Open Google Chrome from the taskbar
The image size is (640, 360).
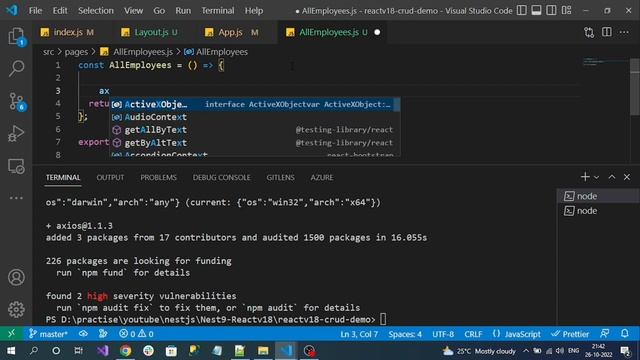pos(125,351)
